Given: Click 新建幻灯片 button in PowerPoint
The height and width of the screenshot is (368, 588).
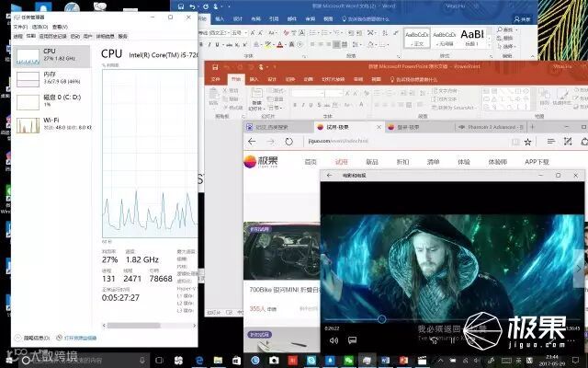Looking at the screenshot, I should click(257, 99).
